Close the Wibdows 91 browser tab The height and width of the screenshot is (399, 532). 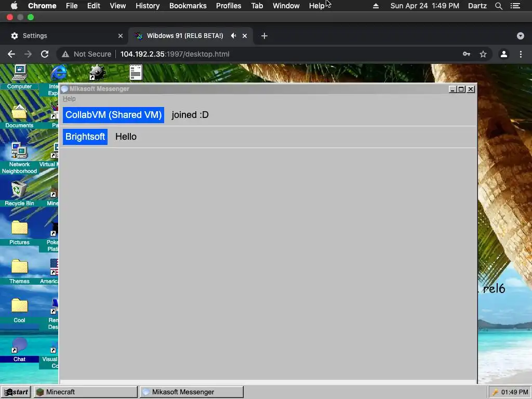coord(245,36)
